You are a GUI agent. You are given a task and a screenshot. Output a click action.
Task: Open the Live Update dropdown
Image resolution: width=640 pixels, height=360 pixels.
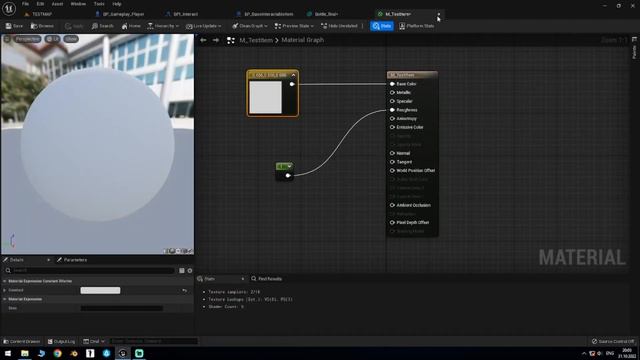(204, 26)
